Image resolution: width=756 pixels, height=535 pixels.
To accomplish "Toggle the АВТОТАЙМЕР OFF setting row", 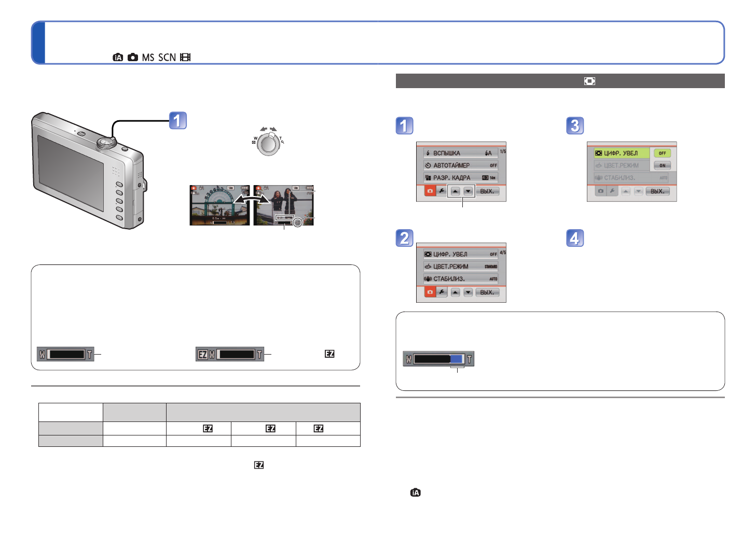I will point(460,165).
